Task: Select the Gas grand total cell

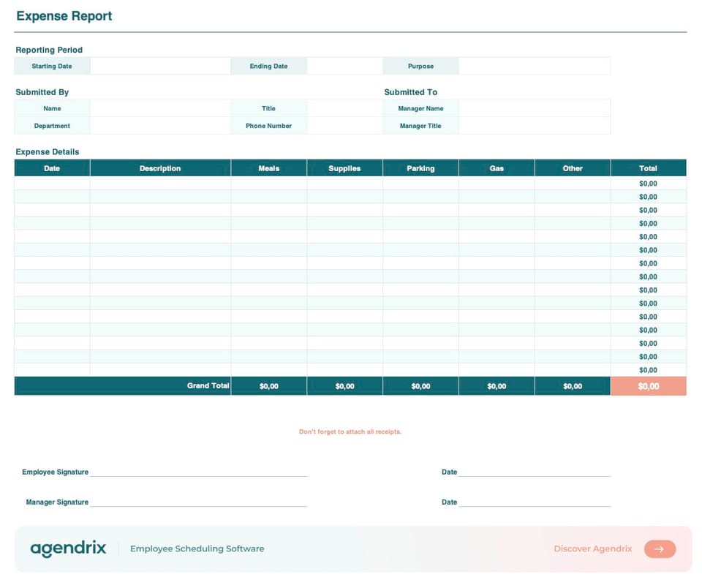Action: click(x=497, y=386)
